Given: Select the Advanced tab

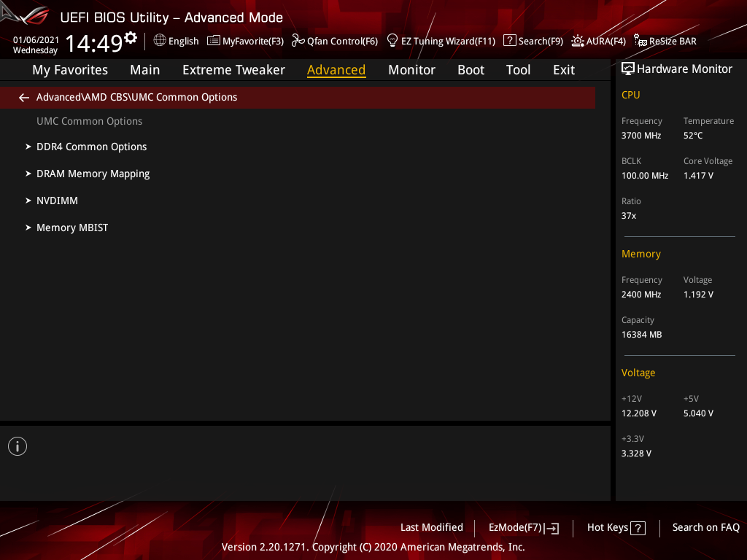Looking at the screenshot, I should [336, 70].
